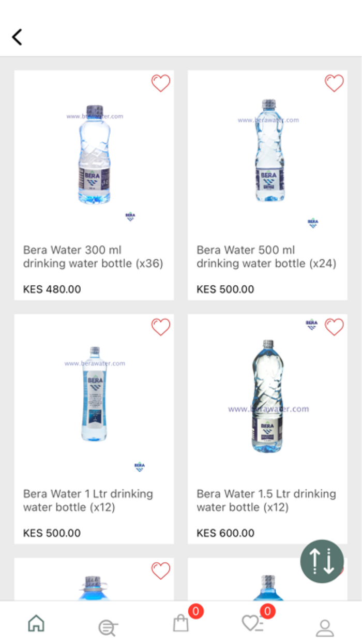Select the Bera Water 1 Ltr product title
Viewport: 362px width, 644px height.
click(x=88, y=501)
